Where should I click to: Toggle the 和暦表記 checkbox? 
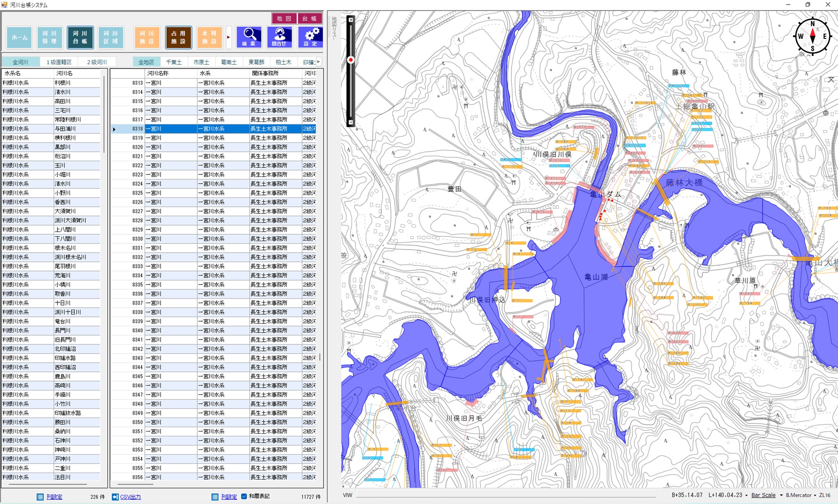pos(244,497)
